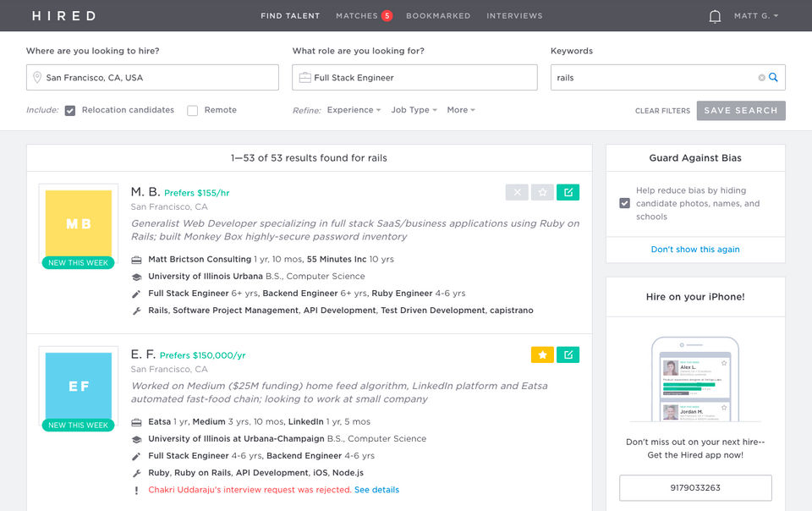Click the Prefers $155/hr text
This screenshot has width=812, height=511.
(x=197, y=193)
